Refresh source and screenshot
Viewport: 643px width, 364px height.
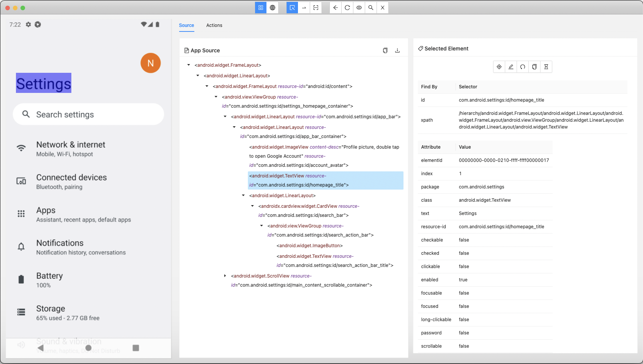tap(347, 8)
